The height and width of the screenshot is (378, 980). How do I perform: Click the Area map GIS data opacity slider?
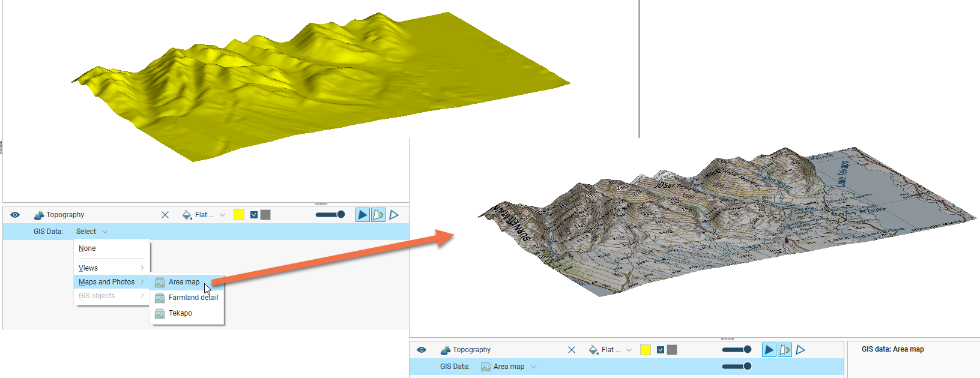(x=737, y=366)
